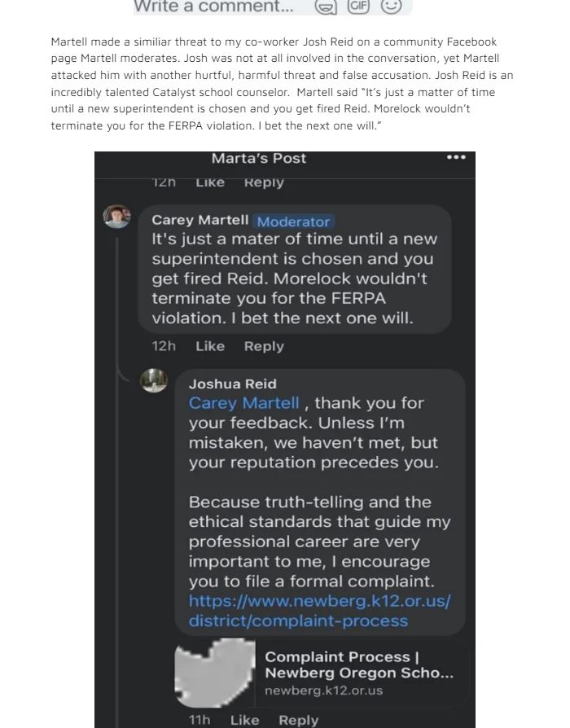The height and width of the screenshot is (728, 570).
Task: Open Joshua Reid's avatar
Action: 154,380
